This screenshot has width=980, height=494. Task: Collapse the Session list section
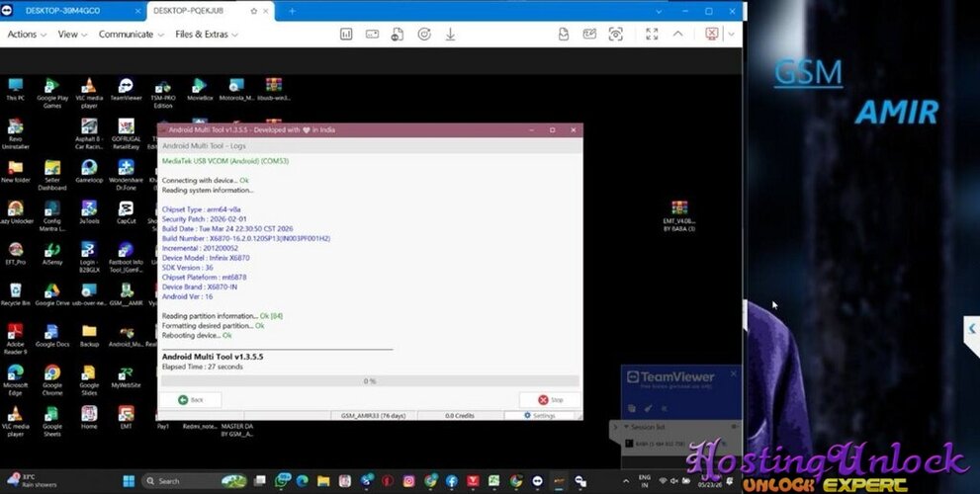626,427
